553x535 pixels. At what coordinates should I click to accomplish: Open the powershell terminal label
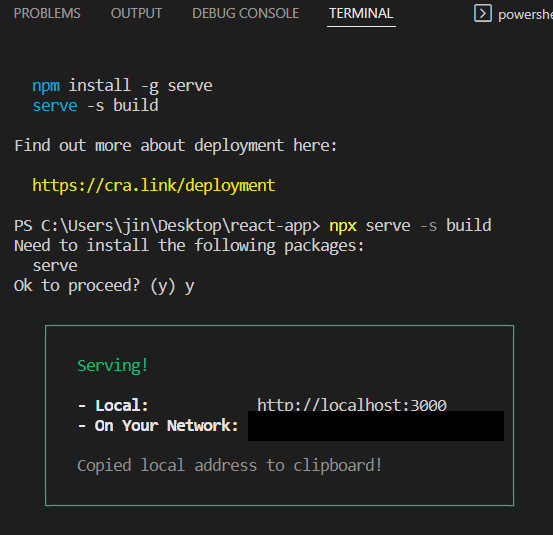(x=525, y=14)
